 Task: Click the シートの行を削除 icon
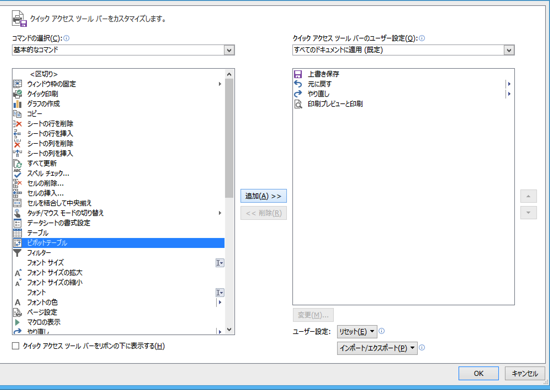click(x=17, y=123)
